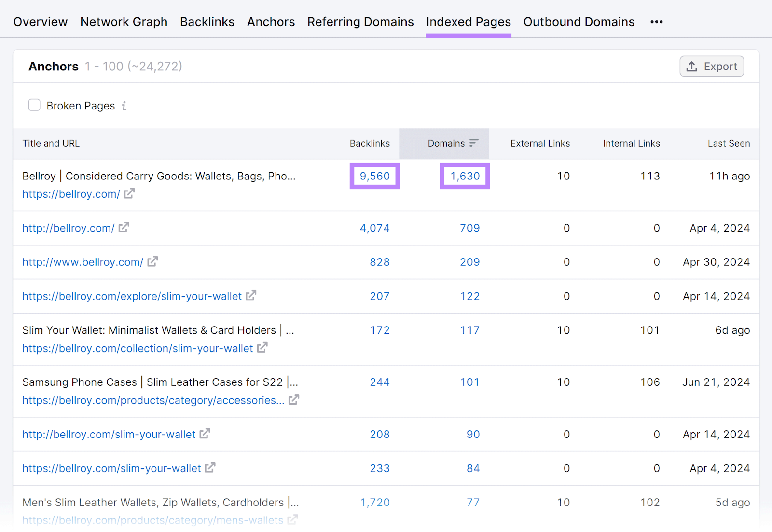Viewport: 772px width, 532px height.
Task: Go to the Backlinks tab
Action: tap(207, 22)
